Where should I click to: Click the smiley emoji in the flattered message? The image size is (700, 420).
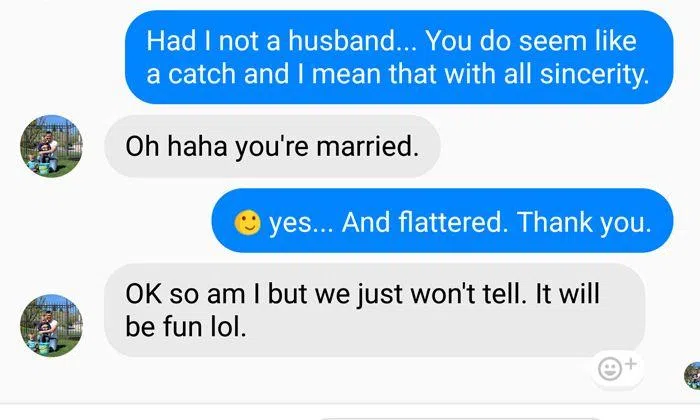(x=248, y=222)
